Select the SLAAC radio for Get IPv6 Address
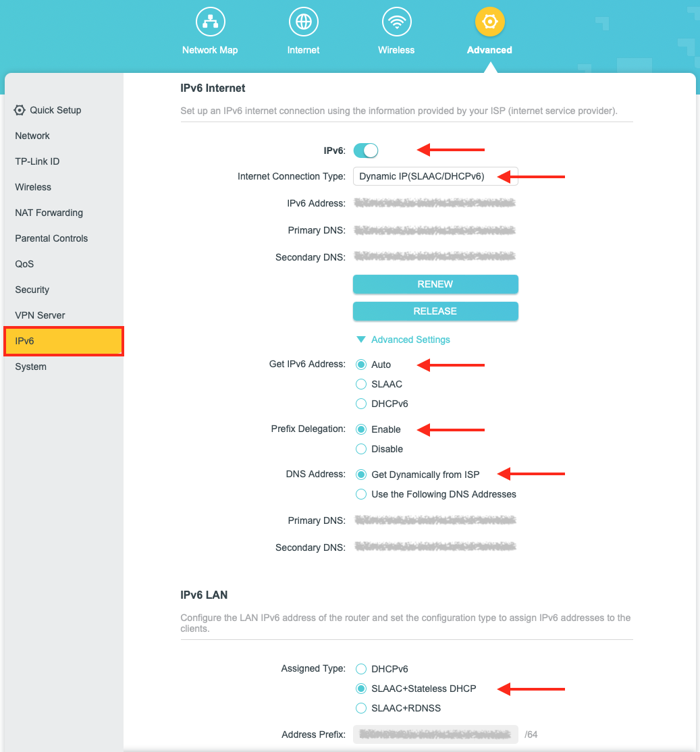 (361, 384)
